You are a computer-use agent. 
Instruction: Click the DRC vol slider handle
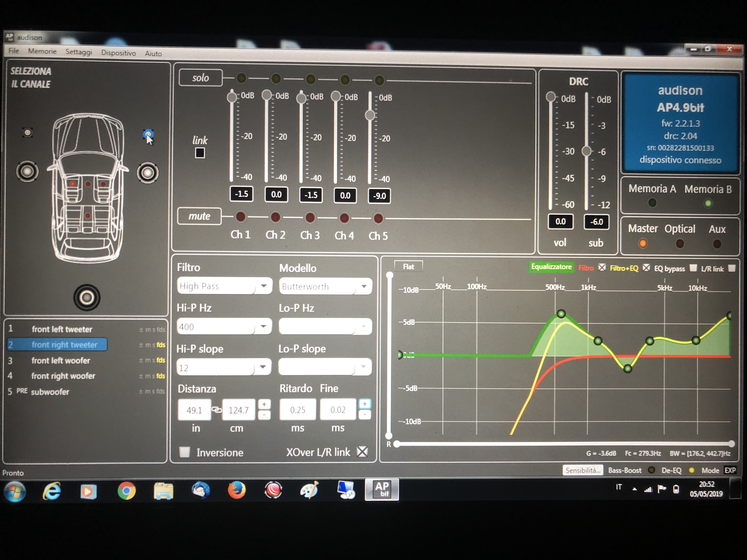[551, 96]
